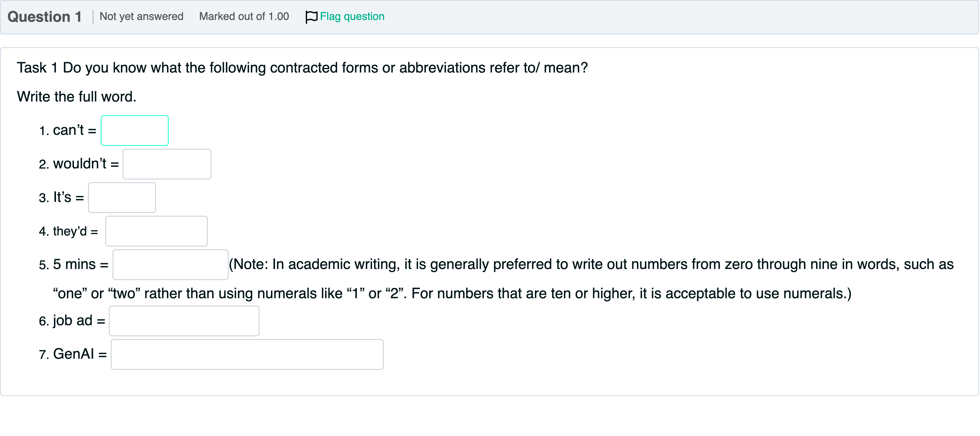Click the they'd label in item 4

pyautogui.click(x=70, y=231)
